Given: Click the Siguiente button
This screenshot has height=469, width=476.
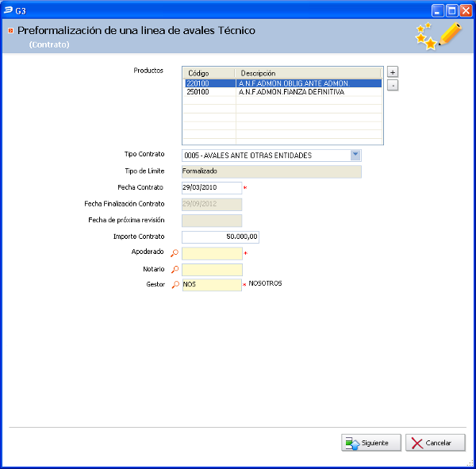Looking at the screenshot, I should (371, 443).
